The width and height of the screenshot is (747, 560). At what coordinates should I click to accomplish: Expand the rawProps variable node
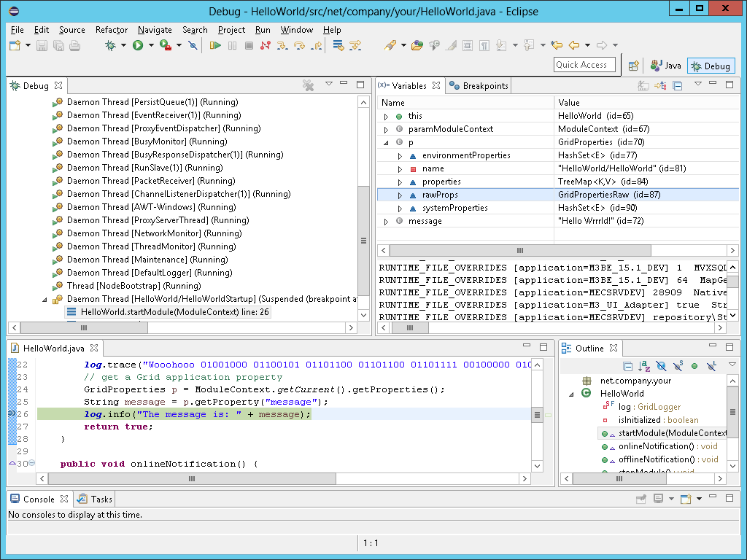pos(400,195)
